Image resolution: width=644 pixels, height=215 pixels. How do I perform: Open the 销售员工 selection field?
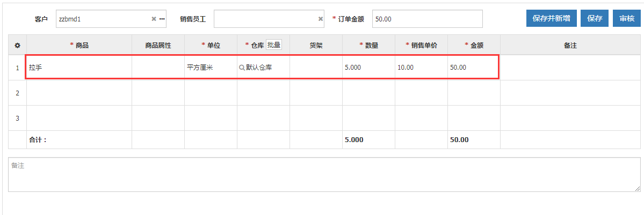point(265,19)
